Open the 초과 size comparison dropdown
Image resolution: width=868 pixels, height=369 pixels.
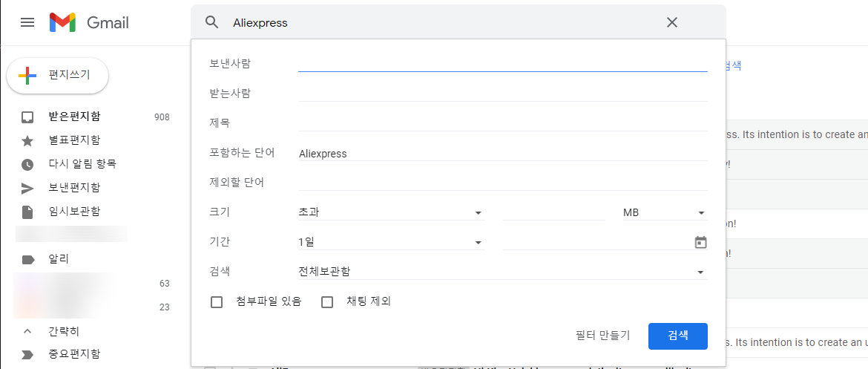pyautogui.click(x=392, y=212)
